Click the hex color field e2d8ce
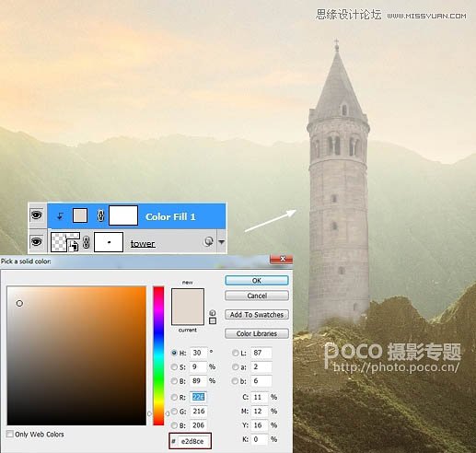Screen dimensions: 476x453 (193, 441)
